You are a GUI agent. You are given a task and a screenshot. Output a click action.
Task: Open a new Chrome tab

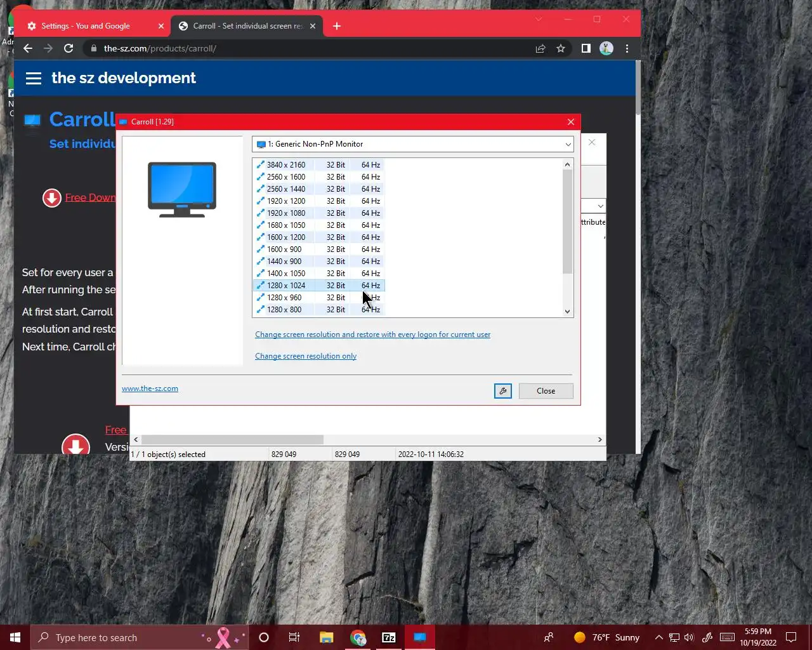coord(337,26)
